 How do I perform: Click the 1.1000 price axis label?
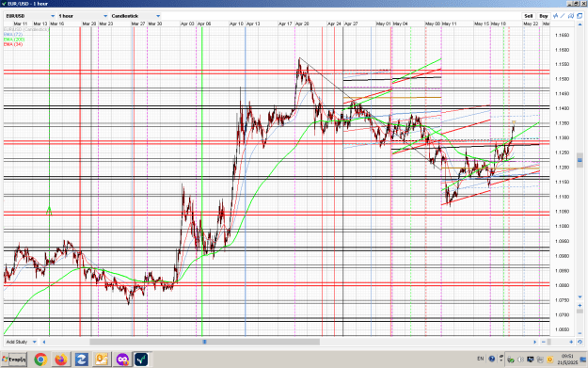pos(562,226)
